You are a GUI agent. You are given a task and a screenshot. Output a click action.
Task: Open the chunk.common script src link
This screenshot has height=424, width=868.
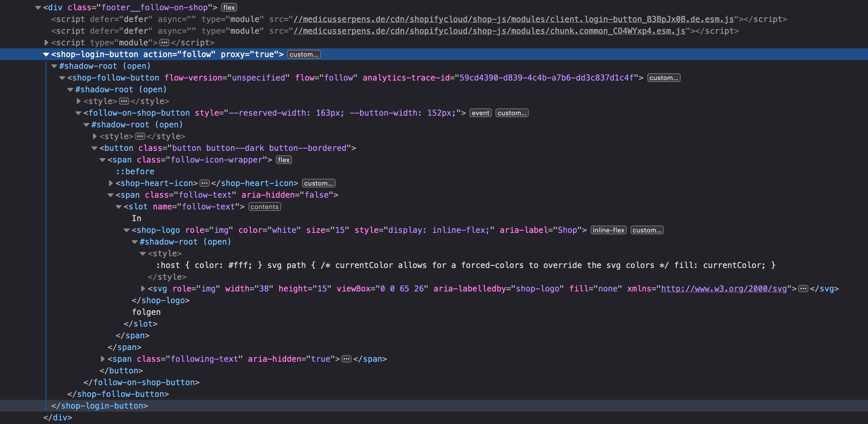point(489,31)
